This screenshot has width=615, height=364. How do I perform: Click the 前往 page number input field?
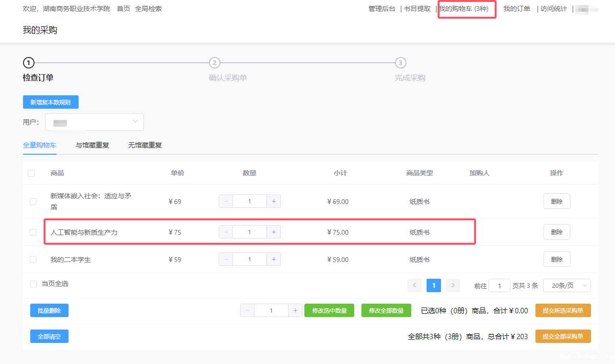499,285
